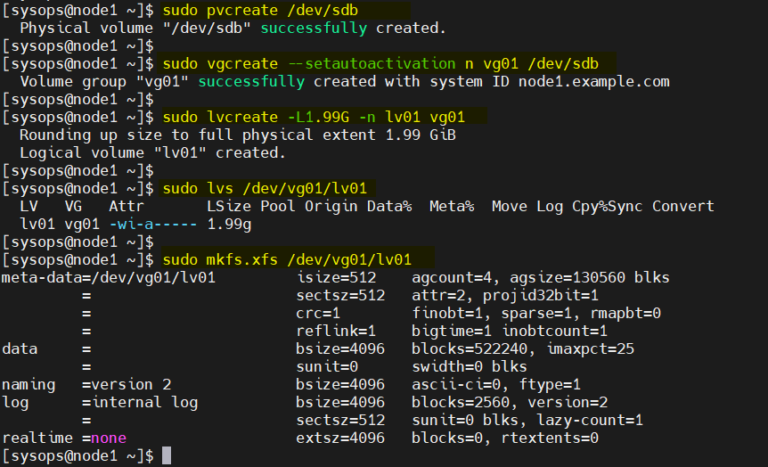Click the 'sudo lvs /dev/vg01/lv01' command
This screenshot has width=768, height=467.
264,189
